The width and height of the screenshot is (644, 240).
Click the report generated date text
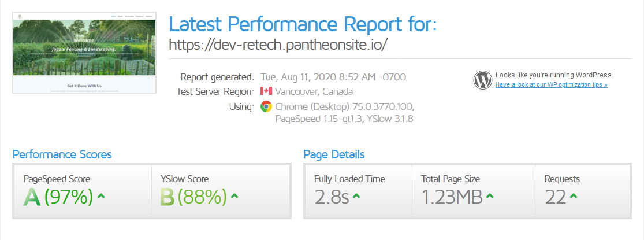(x=333, y=77)
